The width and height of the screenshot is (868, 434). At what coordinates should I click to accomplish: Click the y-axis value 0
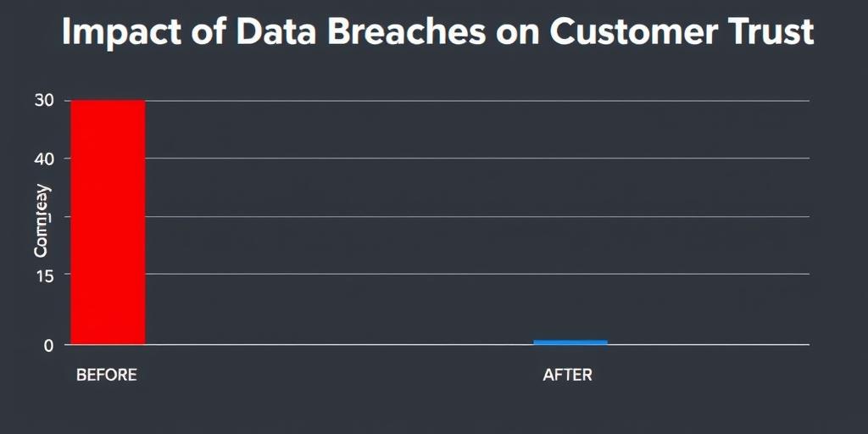[x=48, y=345]
